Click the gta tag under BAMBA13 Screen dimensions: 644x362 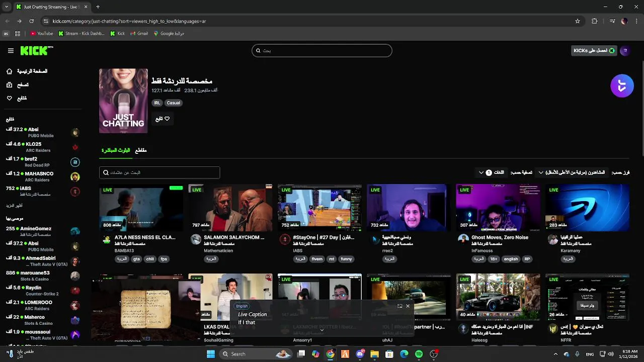(x=136, y=259)
